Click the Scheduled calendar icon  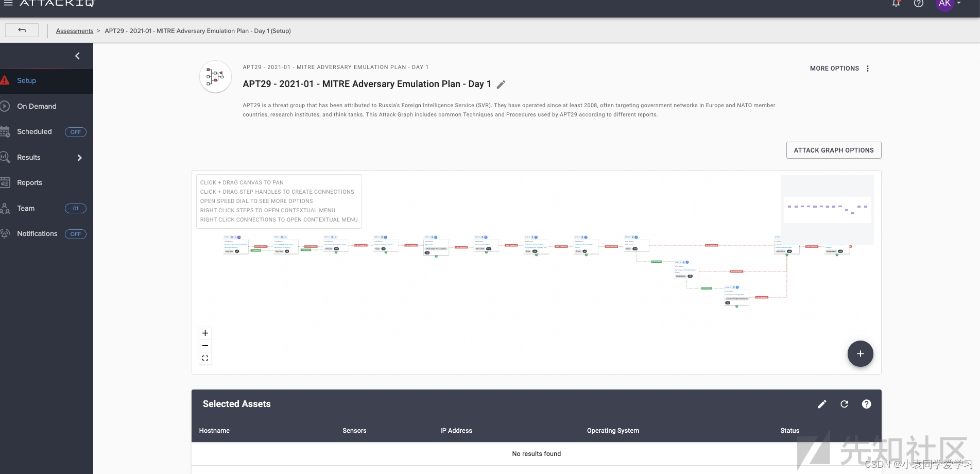pos(5,132)
